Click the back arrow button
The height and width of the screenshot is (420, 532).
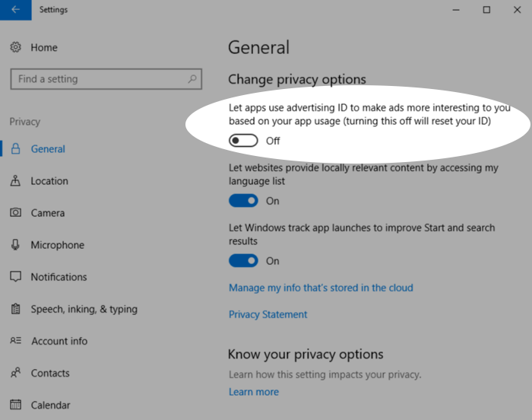15,10
